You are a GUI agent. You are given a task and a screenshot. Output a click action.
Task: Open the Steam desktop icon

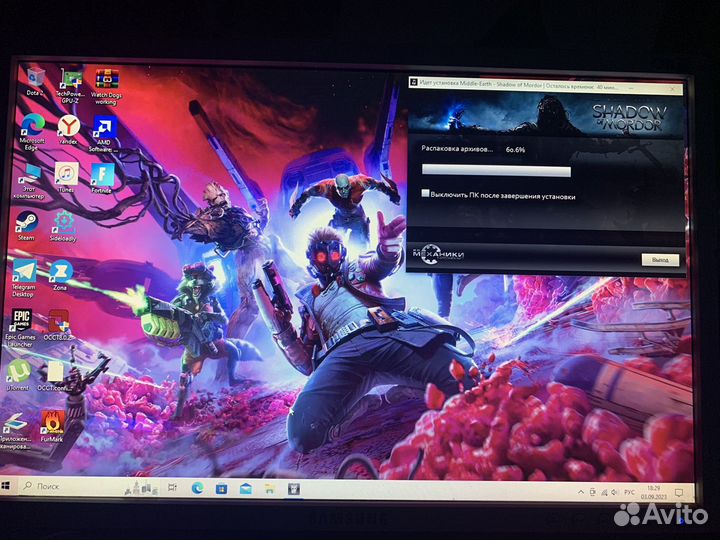pyautogui.click(x=27, y=222)
